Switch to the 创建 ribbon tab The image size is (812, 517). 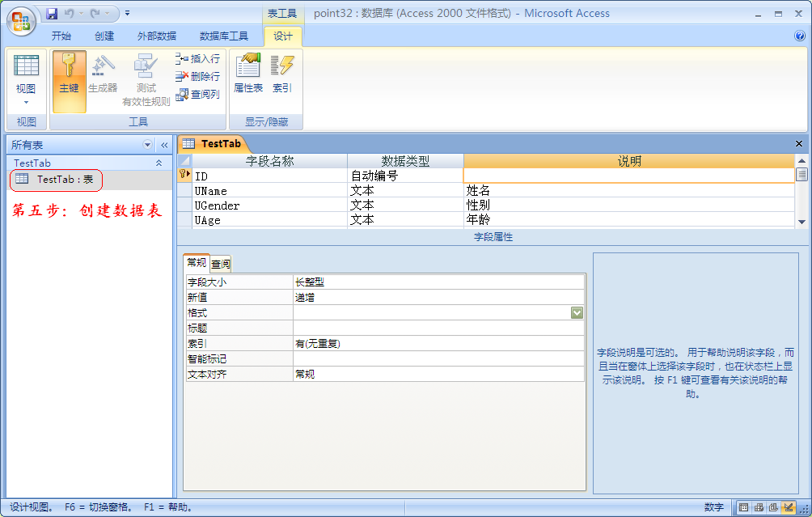104,36
